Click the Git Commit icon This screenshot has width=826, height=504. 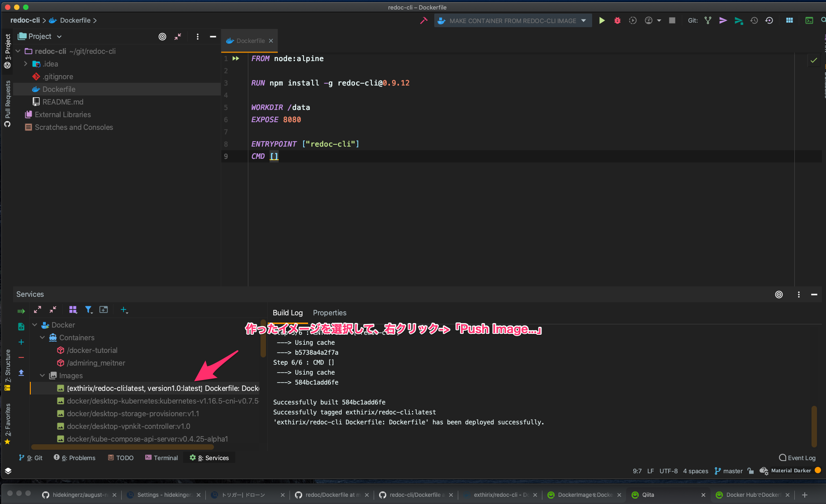pos(723,20)
